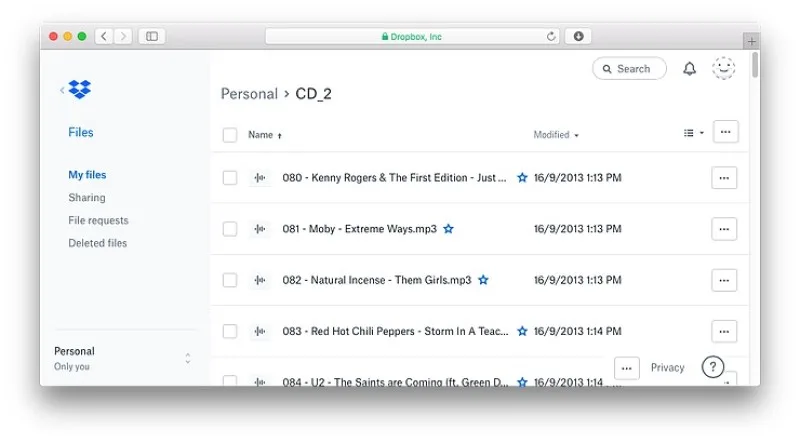Open 082 - Natural Incense - Them Girls.mp3
This screenshot has height=443, width=800.
pos(377,280)
